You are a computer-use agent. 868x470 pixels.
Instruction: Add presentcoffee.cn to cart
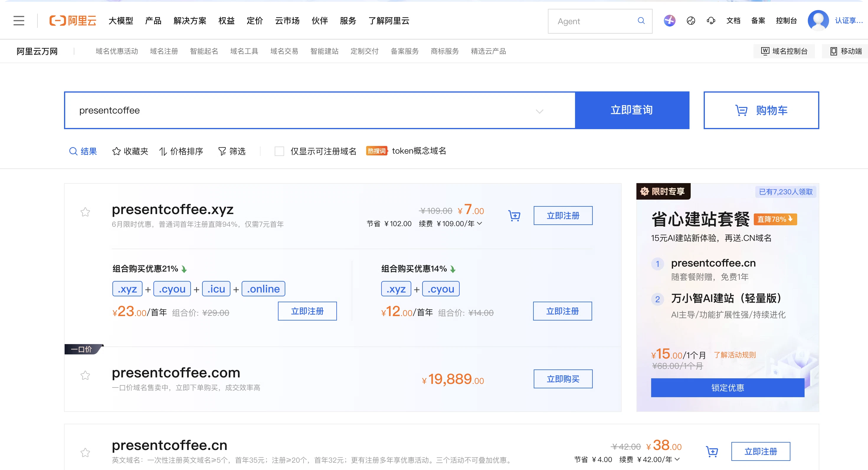[x=712, y=452]
